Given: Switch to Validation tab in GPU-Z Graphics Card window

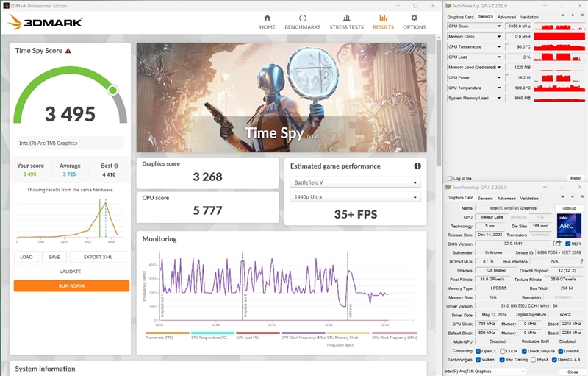Looking at the screenshot, I should click(x=529, y=198).
